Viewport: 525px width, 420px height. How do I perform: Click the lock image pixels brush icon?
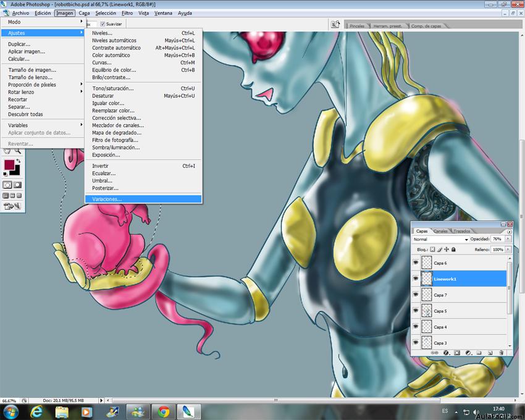click(x=440, y=250)
